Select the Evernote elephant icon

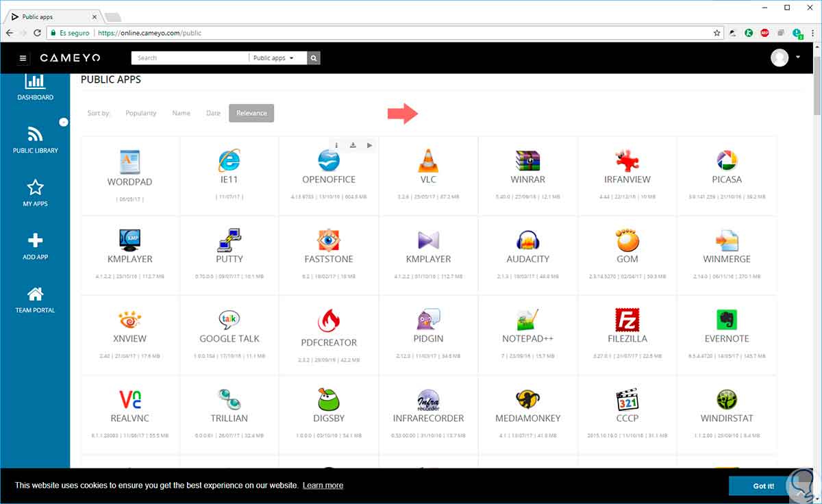[726, 320]
